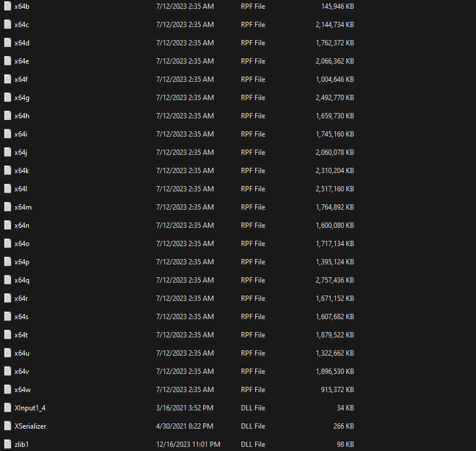Click the 12/16/2023 11:01 PM date cell

pos(188,445)
